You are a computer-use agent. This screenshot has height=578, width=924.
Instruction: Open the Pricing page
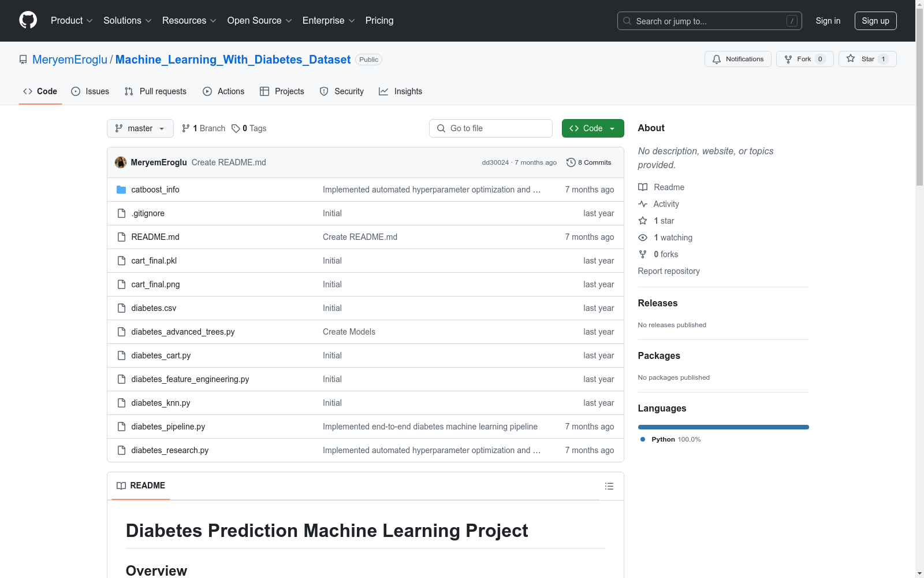point(379,20)
